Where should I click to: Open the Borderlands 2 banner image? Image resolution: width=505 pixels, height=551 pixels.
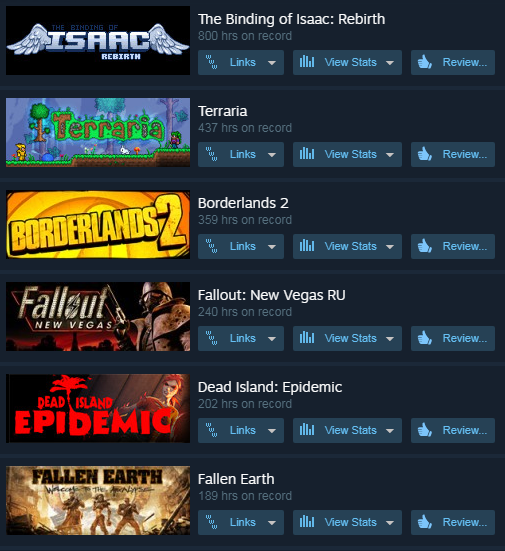pyautogui.click(x=98, y=225)
